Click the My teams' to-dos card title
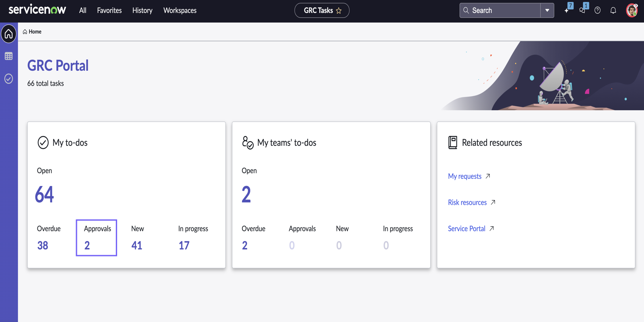This screenshot has height=322, width=644. click(287, 142)
